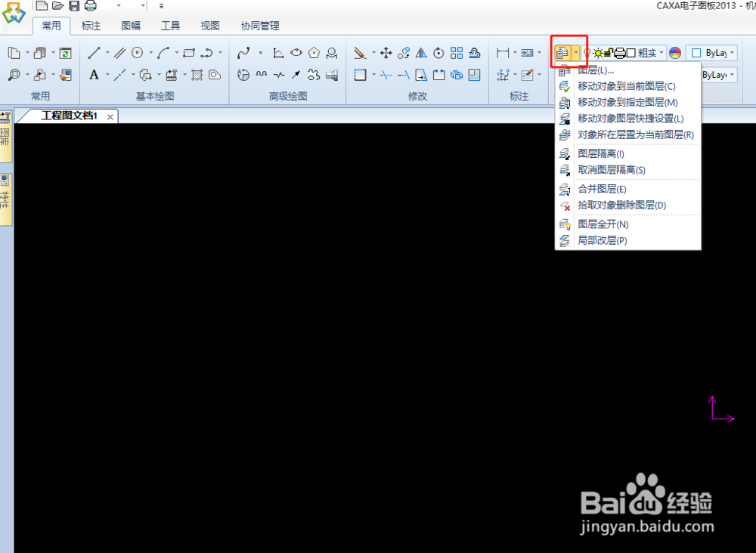This screenshot has height=553, width=756.
Task: Click the Erase tool in Modify group
Action: 360,53
